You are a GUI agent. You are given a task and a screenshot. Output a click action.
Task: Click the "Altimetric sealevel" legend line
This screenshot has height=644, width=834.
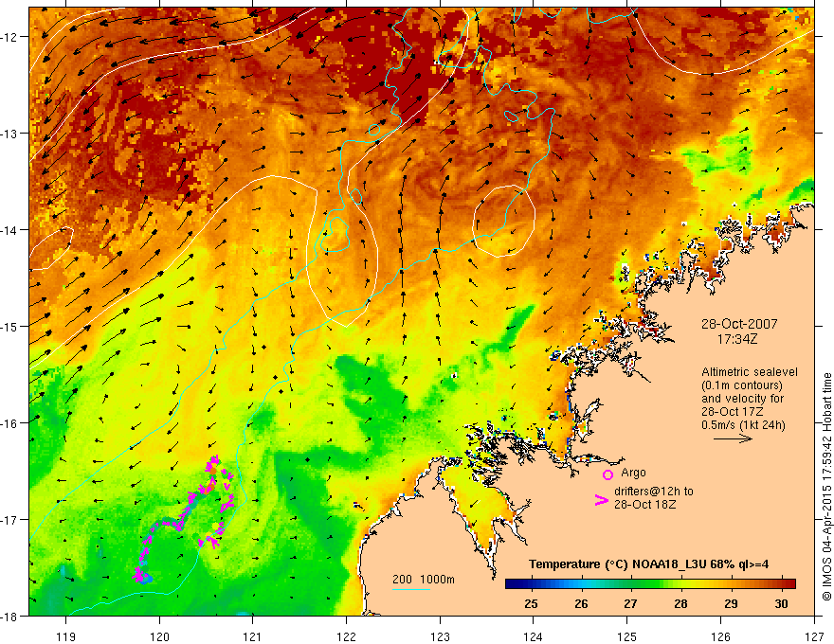[750, 372]
